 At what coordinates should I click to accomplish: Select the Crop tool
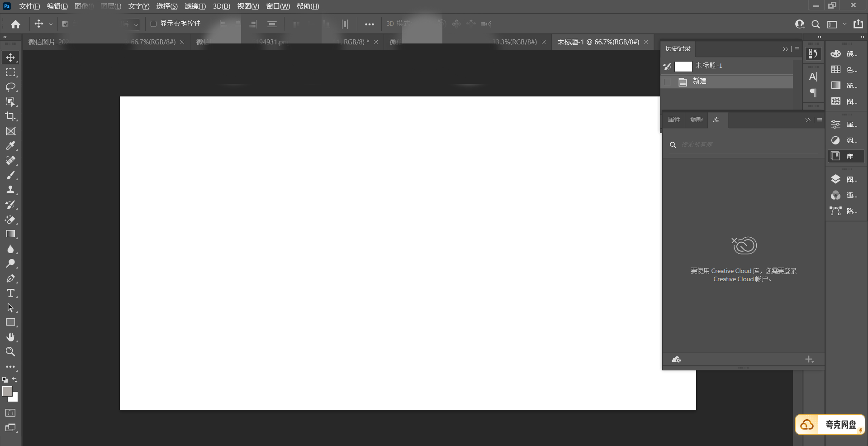[10, 116]
